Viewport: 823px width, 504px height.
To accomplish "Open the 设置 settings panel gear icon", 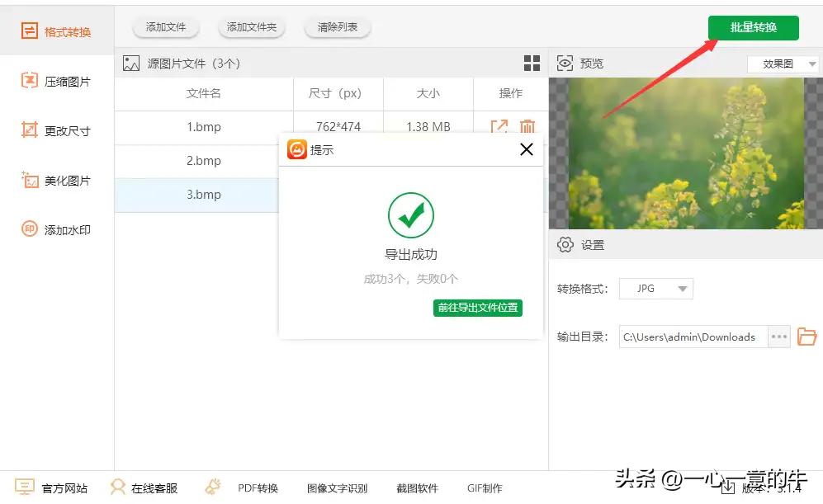I will 565,244.
